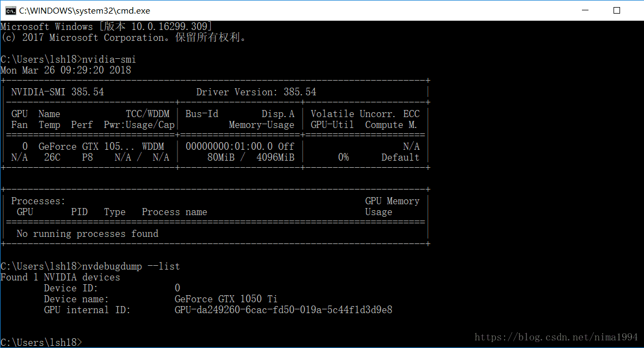
Task: Click the 'TCC/WDDM' column header
Action: [x=148, y=114]
